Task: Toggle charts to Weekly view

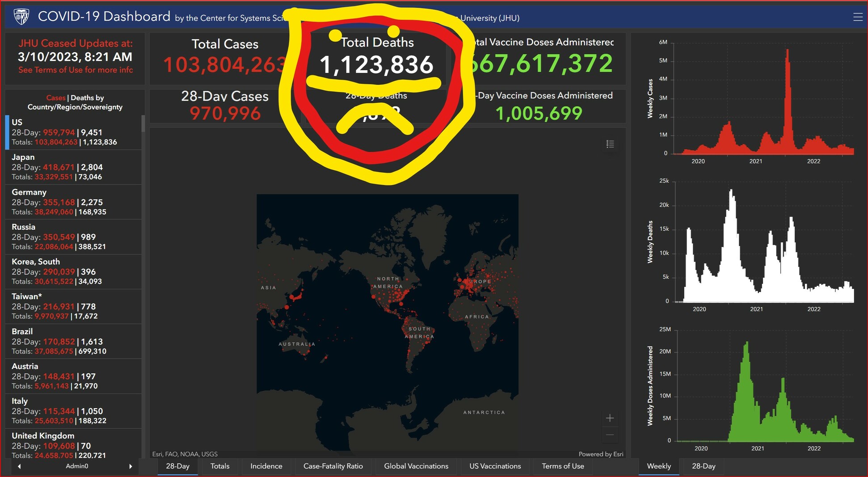Action: [x=659, y=466]
